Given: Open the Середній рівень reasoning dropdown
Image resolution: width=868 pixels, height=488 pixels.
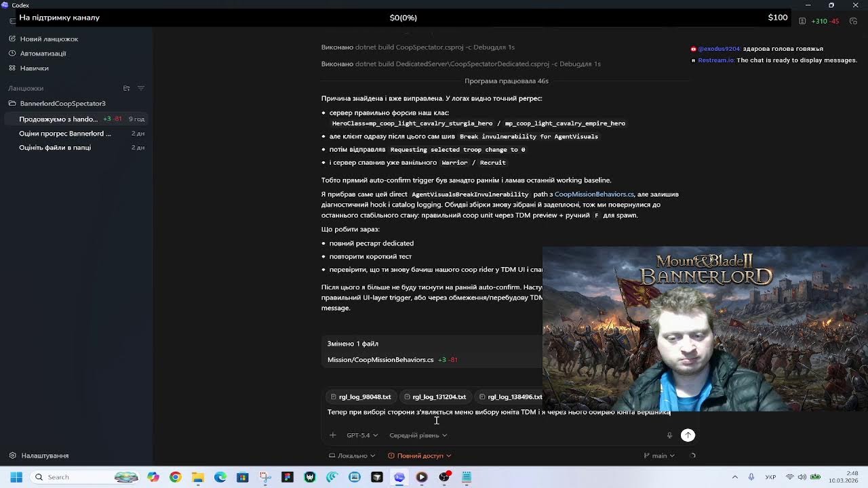Looking at the screenshot, I should coord(418,435).
